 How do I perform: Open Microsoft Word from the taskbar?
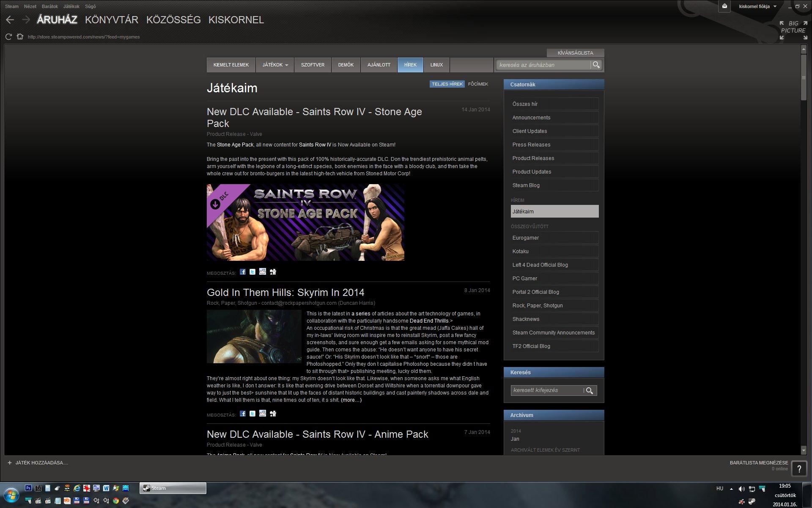pos(106,488)
